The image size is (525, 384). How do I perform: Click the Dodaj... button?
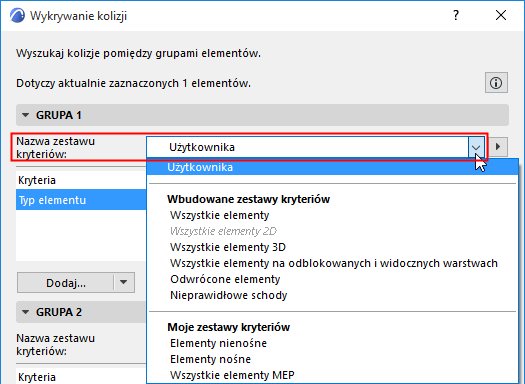(66, 283)
